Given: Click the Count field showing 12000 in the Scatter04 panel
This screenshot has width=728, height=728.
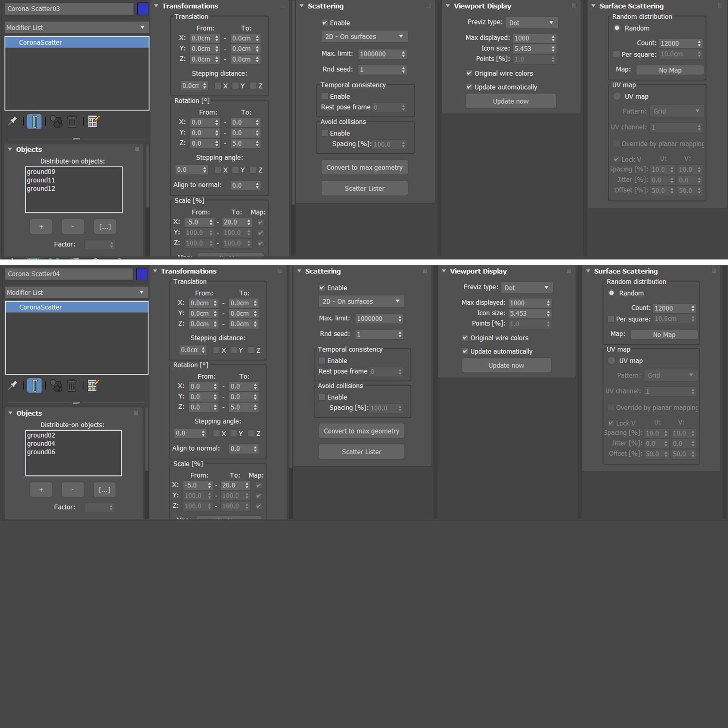Looking at the screenshot, I should (x=671, y=308).
